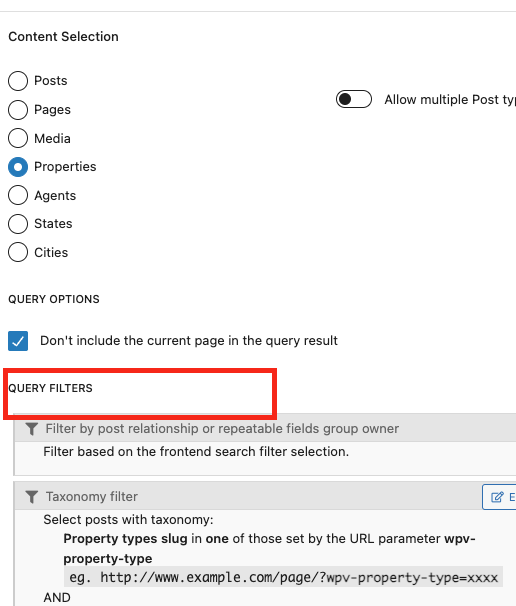Click the QUERY FILTERS heading
Image resolution: width=516 pixels, height=606 pixels.
pyautogui.click(x=50, y=388)
